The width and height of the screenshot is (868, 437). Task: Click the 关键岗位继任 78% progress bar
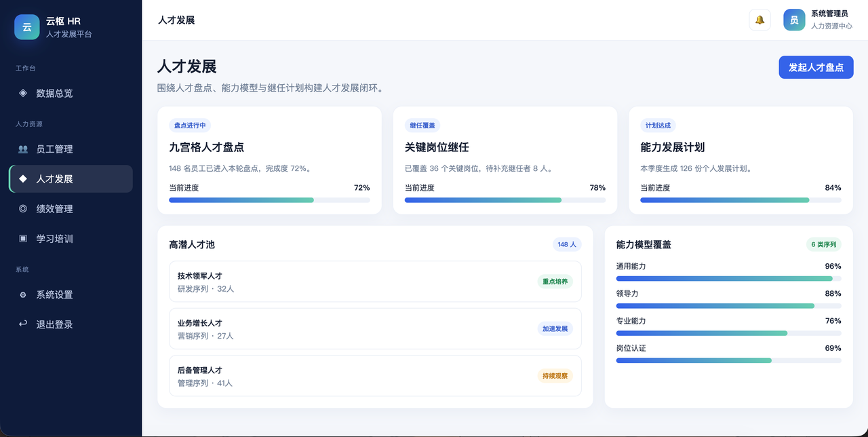(505, 200)
